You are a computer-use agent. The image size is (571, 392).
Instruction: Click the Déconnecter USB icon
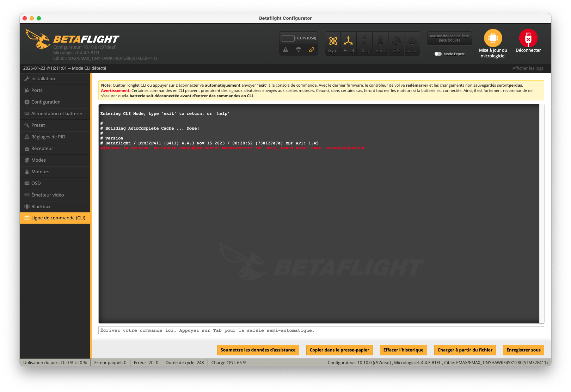click(x=528, y=38)
